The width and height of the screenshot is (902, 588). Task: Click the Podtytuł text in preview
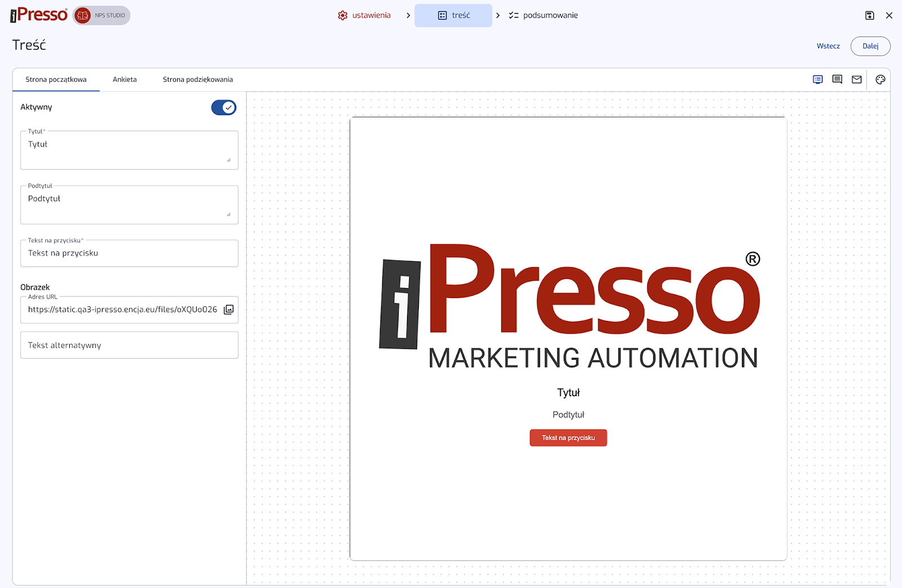(x=568, y=415)
